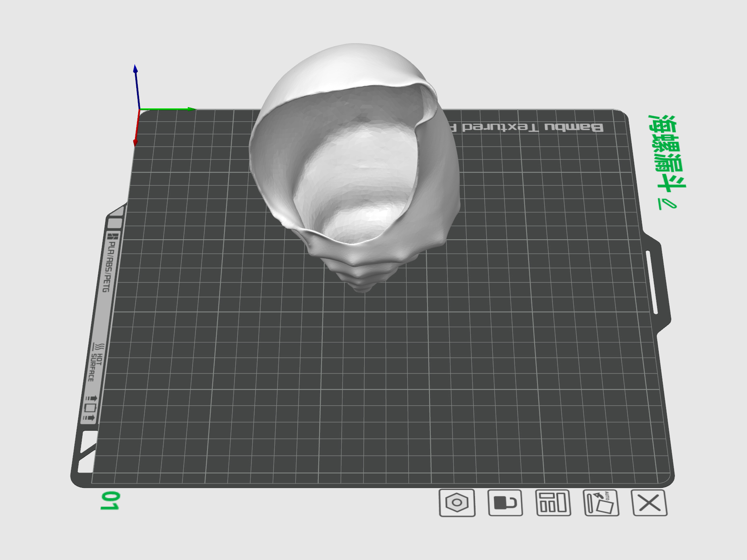
Task: Open plate settings hexagon icon
Action: [457, 502]
